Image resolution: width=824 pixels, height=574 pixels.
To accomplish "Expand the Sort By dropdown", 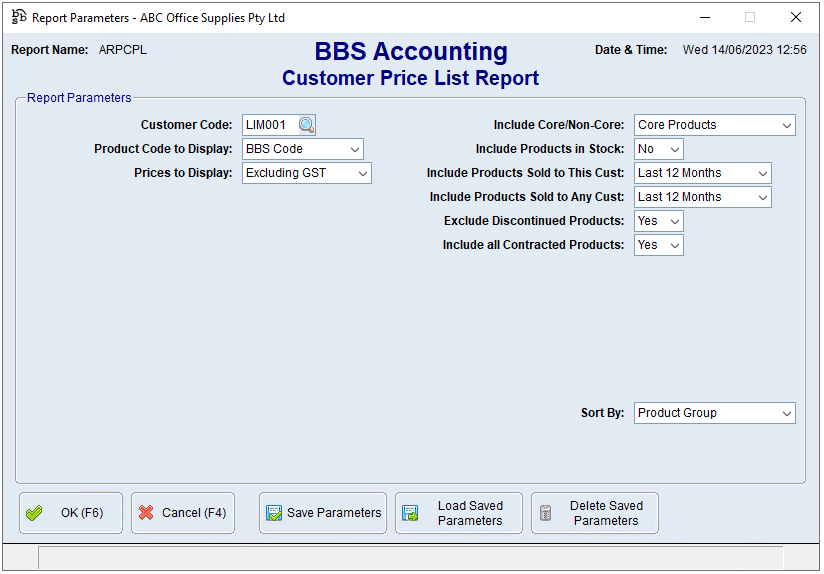I will (714, 413).
